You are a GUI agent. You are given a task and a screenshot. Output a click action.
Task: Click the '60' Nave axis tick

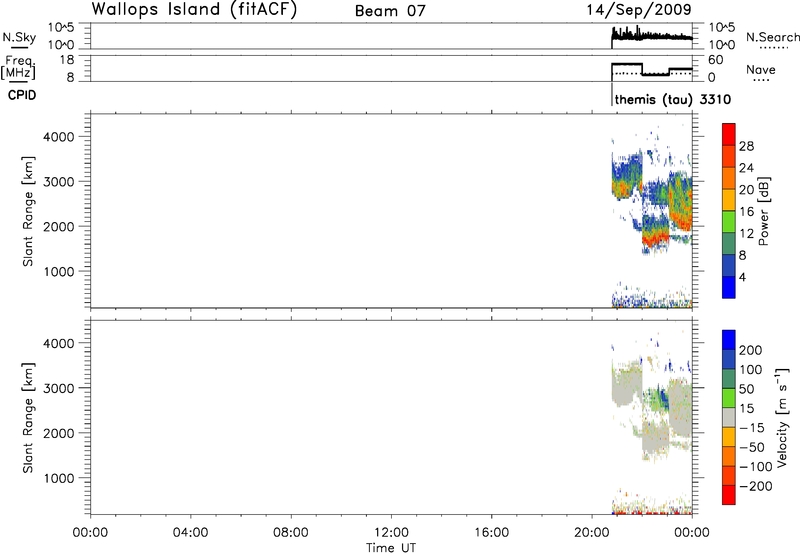click(x=716, y=60)
